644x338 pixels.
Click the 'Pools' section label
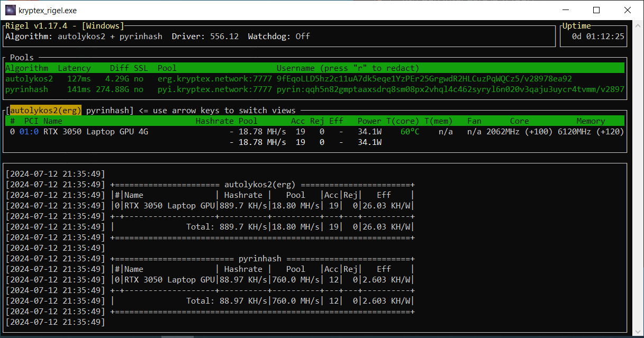[x=22, y=57]
